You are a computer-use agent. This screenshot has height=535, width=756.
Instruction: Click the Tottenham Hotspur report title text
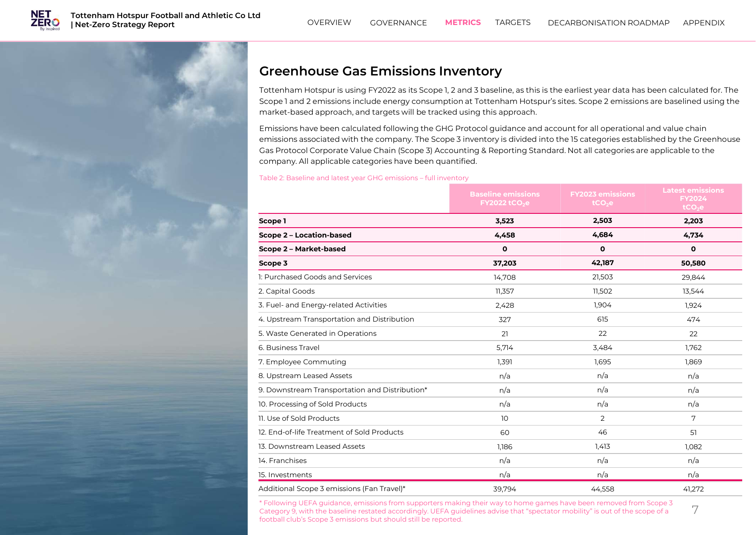165,20
